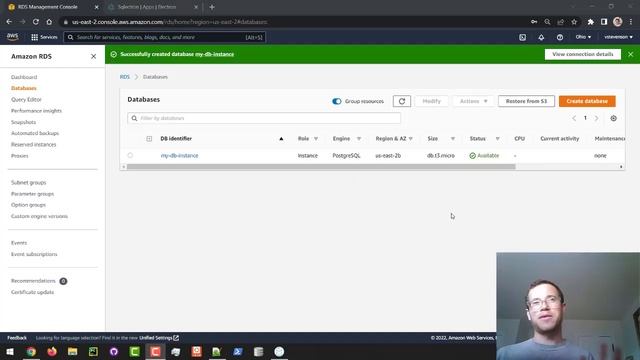640x360 pixels.
Task: Open a new browser tab
Action: (x=212, y=7)
